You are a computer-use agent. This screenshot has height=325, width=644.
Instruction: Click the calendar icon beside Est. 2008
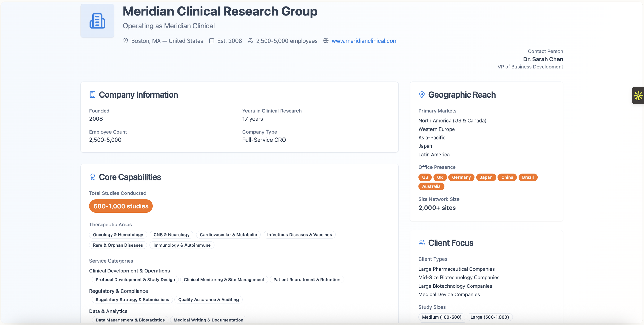(x=211, y=41)
